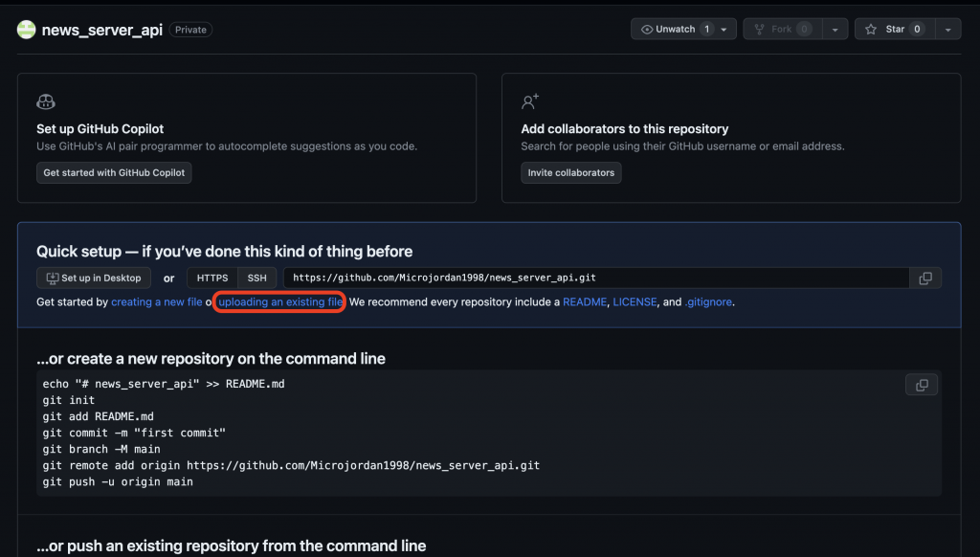Click the Fork button

pos(783,30)
